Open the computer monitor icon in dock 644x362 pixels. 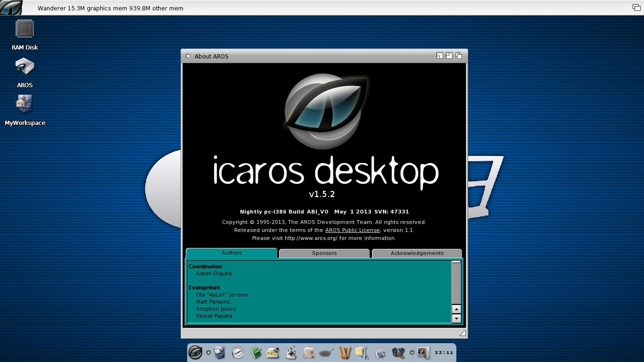pyautogui.click(x=423, y=353)
